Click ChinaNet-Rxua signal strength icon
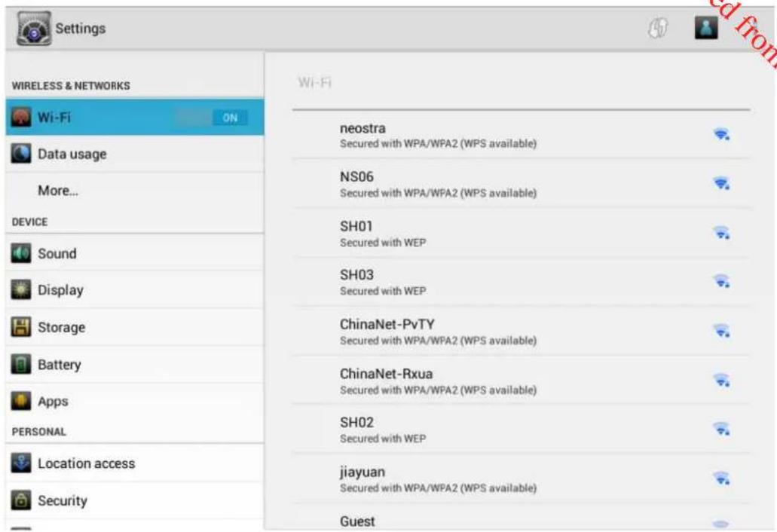 [x=721, y=380]
